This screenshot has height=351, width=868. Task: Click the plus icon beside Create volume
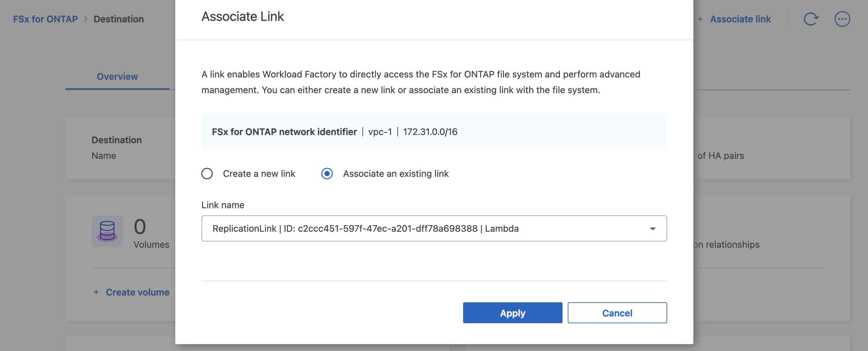[96, 292]
